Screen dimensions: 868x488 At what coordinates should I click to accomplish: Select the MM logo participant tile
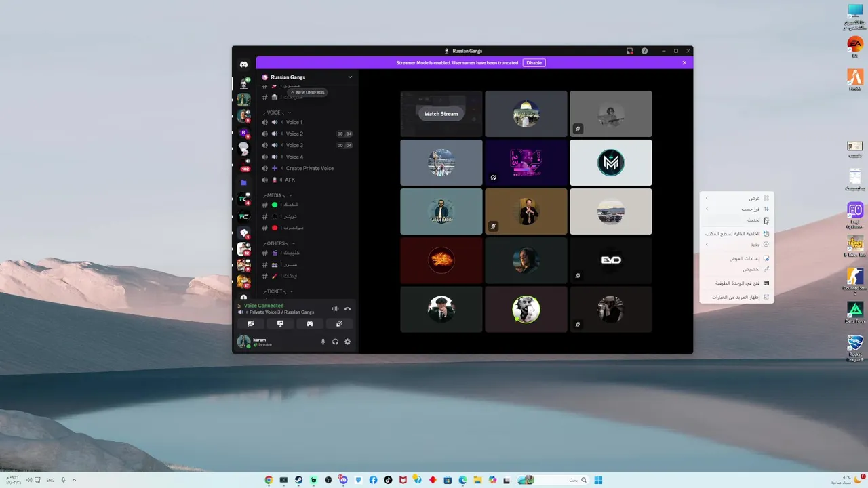pyautogui.click(x=611, y=163)
